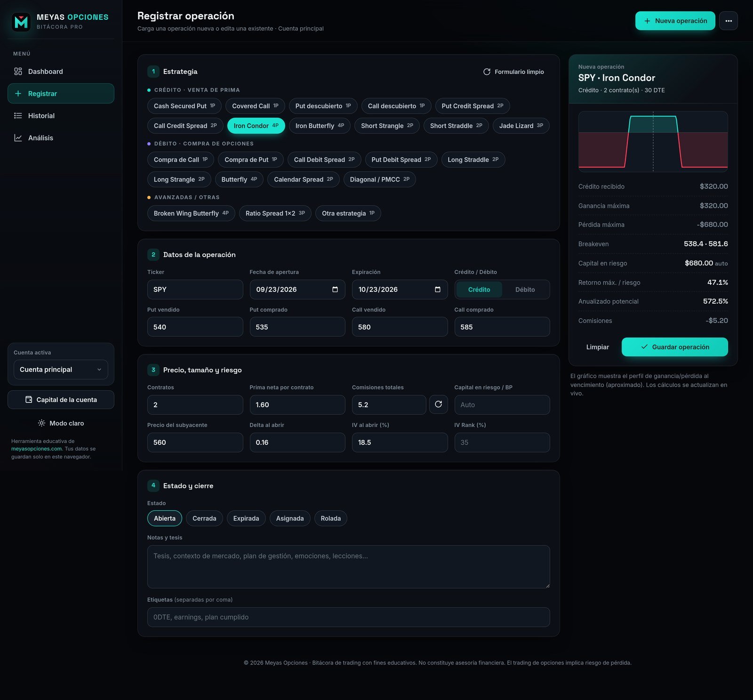
Task: Choose the Compra de Call strategy
Action: (x=181, y=160)
